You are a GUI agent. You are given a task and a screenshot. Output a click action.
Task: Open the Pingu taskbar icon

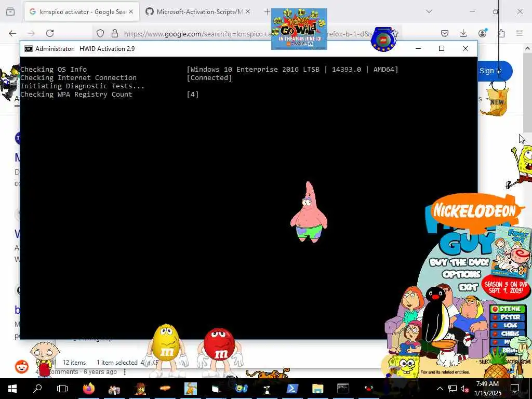(x=369, y=389)
